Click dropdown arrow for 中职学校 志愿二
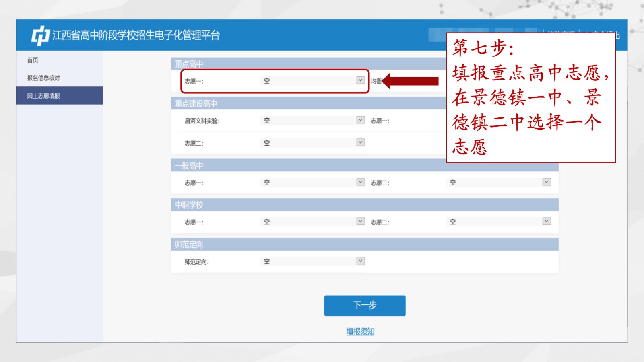This screenshot has width=644, height=362. point(546,221)
